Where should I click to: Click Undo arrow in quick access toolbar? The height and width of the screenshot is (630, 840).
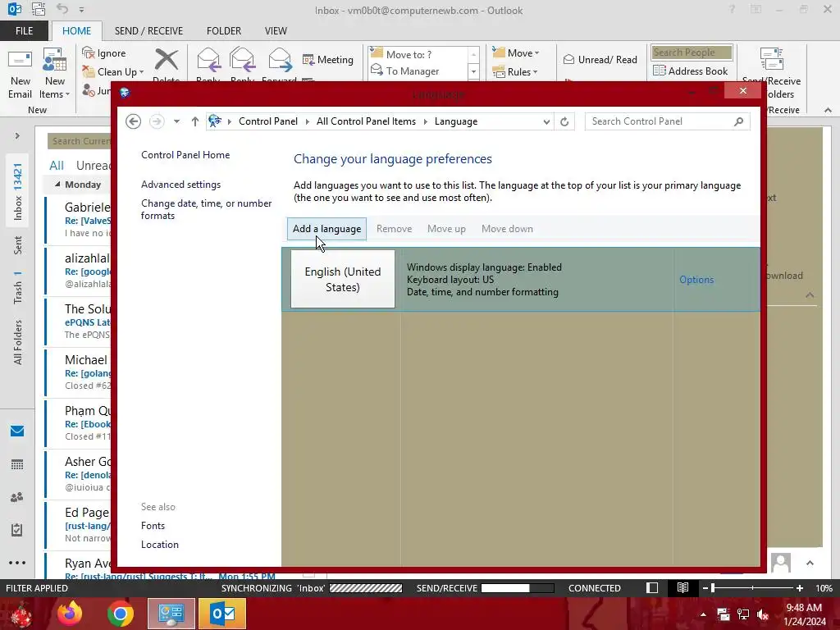(62, 9)
